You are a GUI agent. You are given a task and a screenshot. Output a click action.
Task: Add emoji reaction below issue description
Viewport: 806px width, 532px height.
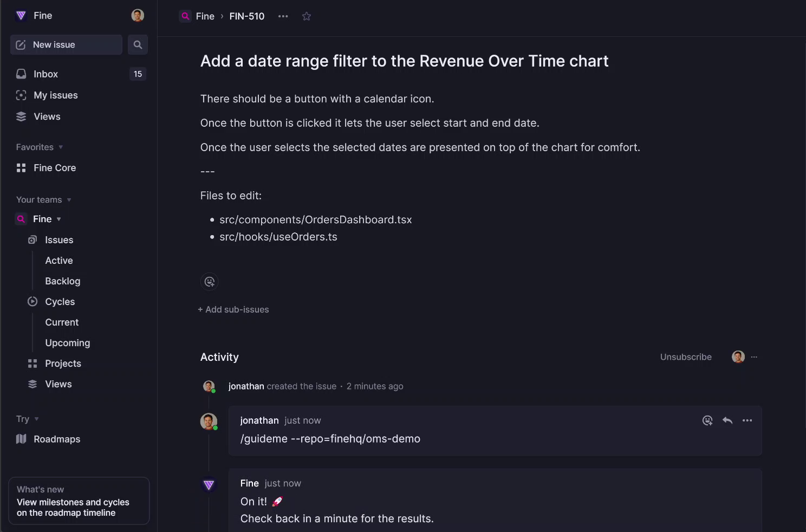coord(210,282)
